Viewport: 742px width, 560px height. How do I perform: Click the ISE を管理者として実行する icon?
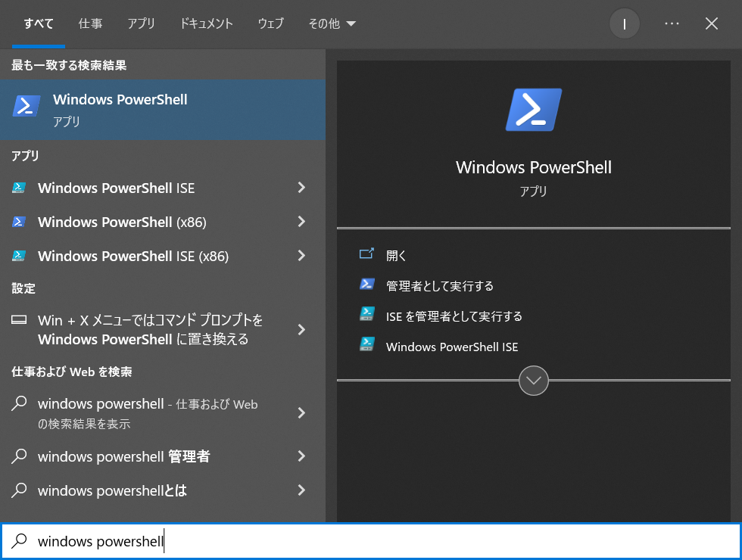click(x=367, y=316)
